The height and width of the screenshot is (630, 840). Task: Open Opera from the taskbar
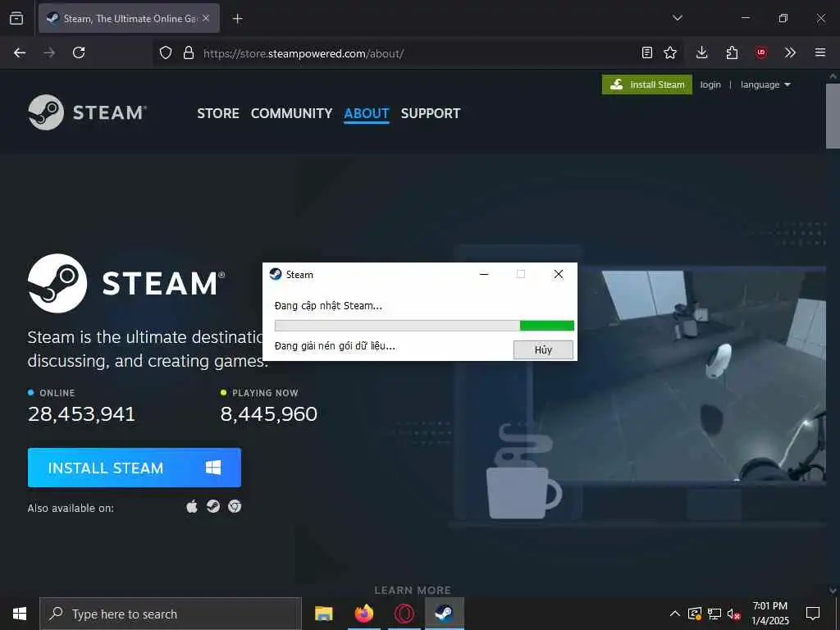pos(404,614)
